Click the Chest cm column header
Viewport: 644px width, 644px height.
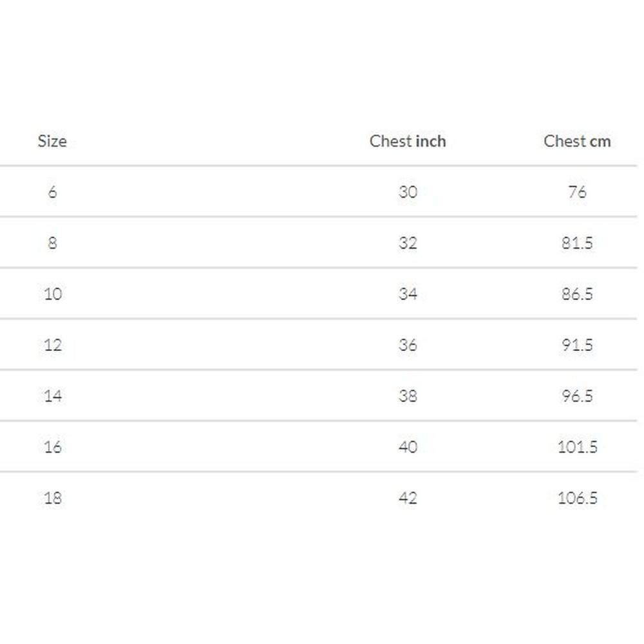click(x=577, y=141)
